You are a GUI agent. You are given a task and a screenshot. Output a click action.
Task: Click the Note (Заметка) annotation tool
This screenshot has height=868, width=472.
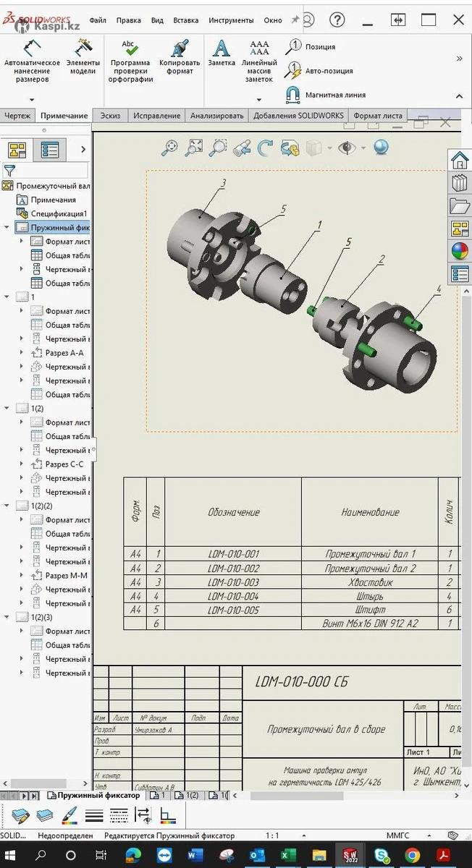pos(222,54)
